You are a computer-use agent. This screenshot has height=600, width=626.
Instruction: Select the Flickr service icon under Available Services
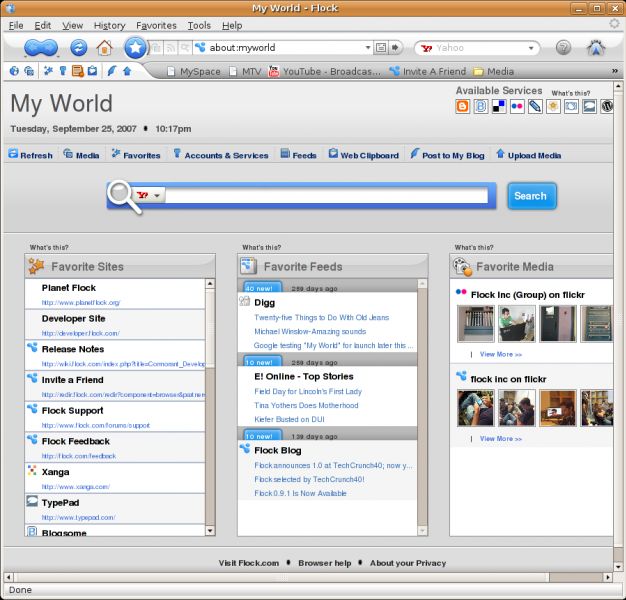(517, 106)
